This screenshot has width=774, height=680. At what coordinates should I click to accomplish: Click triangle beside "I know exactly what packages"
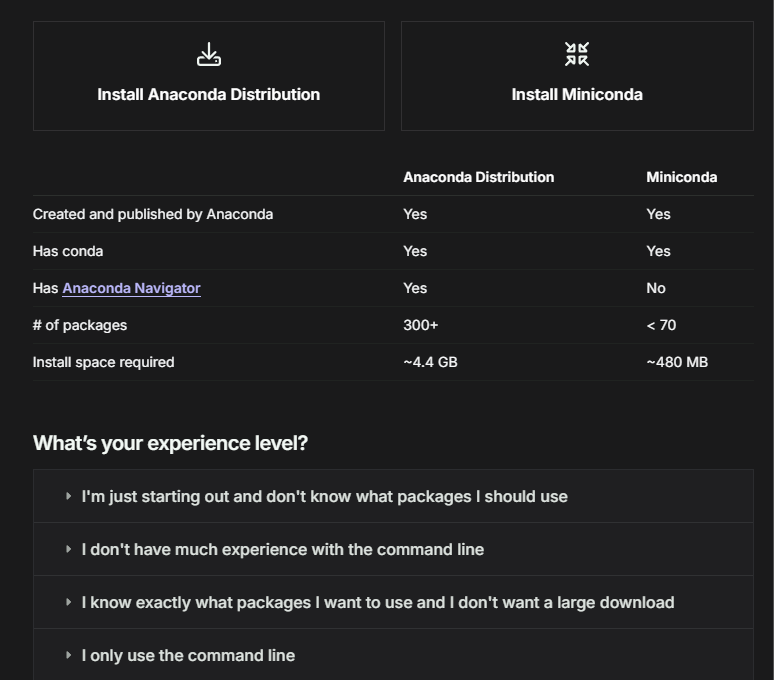(x=69, y=602)
